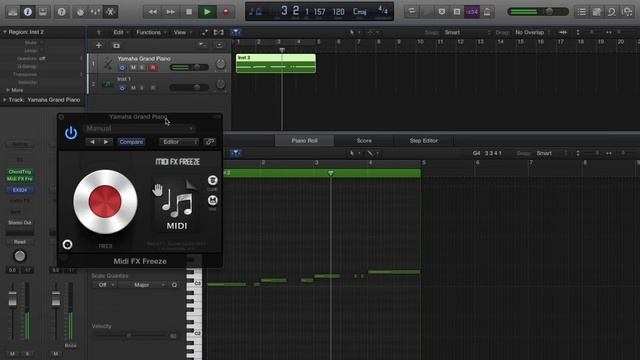The image size is (640, 360).
Task: Switch to the Score tab
Action: coord(364,140)
